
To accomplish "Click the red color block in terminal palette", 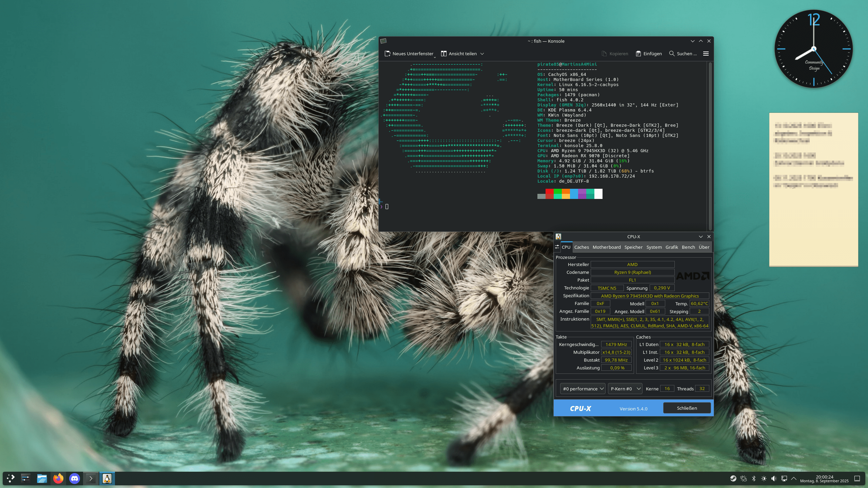I will [x=549, y=191].
